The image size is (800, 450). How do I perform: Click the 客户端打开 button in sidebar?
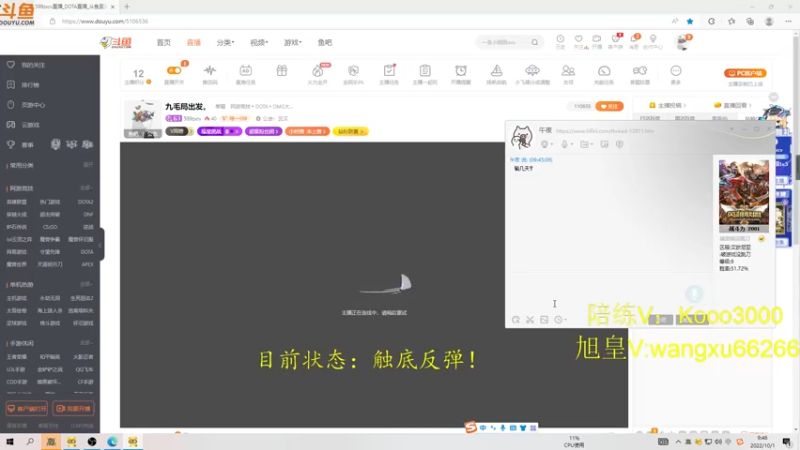tap(27, 409)
